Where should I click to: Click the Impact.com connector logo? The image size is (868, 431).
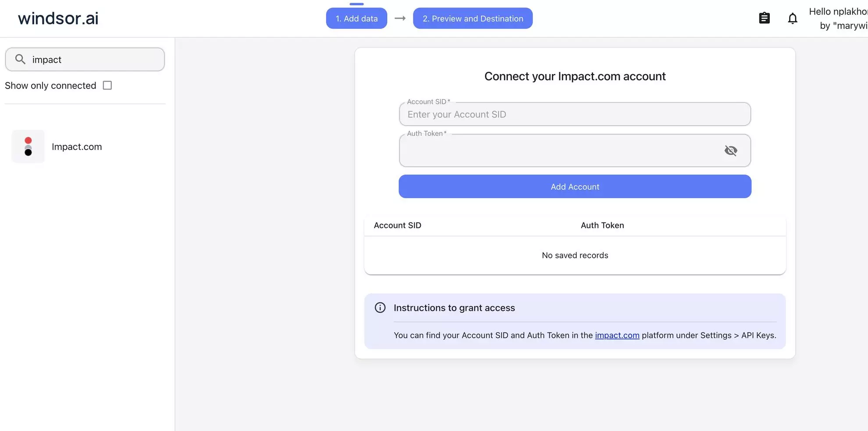(x=28, y=146)
